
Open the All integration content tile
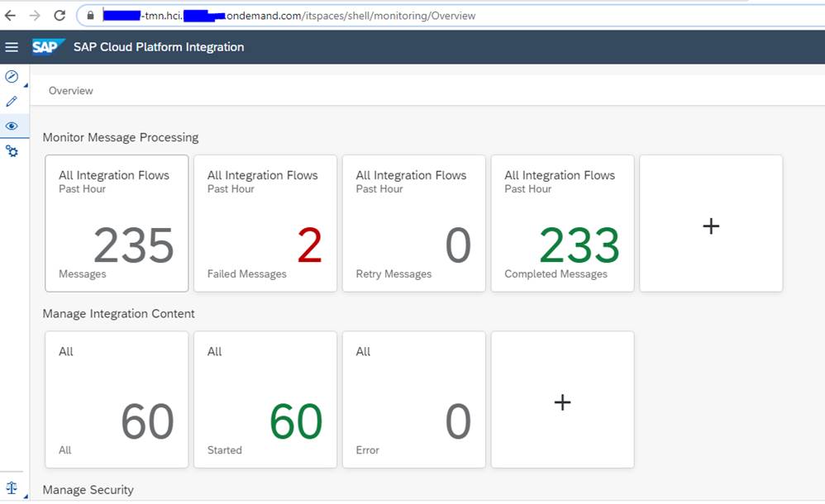117,399
